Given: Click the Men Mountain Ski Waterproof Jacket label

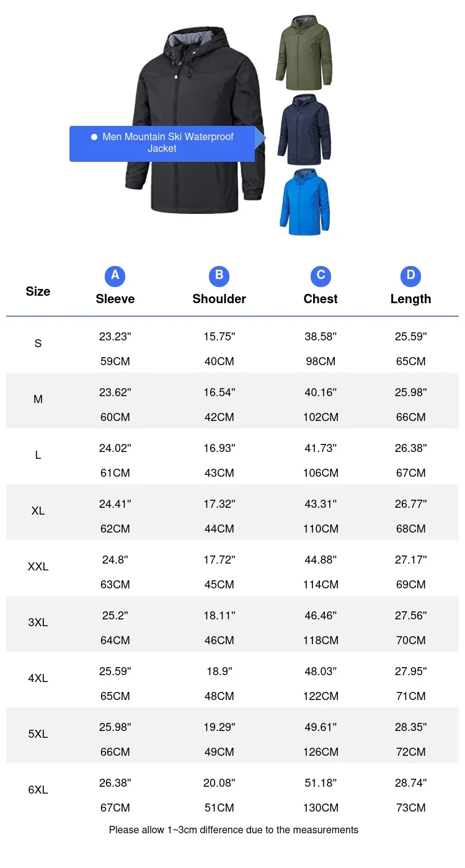Looking at the screenshot, I should (x=167, y=143).
